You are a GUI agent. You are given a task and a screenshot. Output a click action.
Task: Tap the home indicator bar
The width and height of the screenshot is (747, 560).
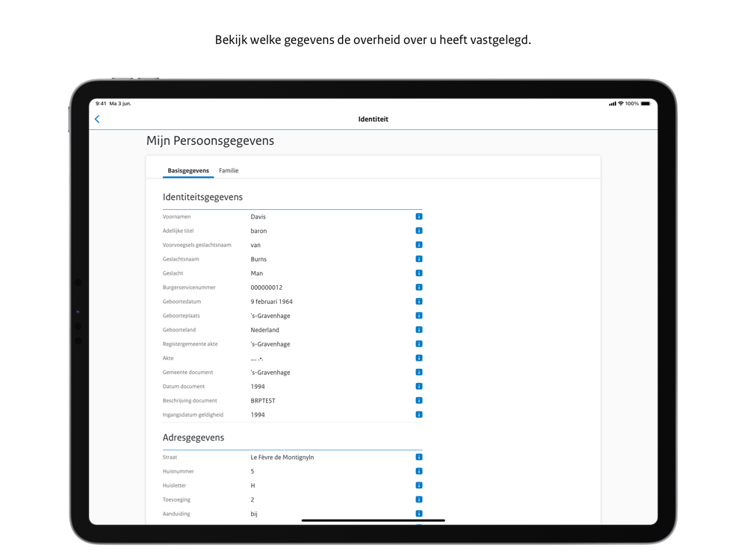click(x=373, y=520)
